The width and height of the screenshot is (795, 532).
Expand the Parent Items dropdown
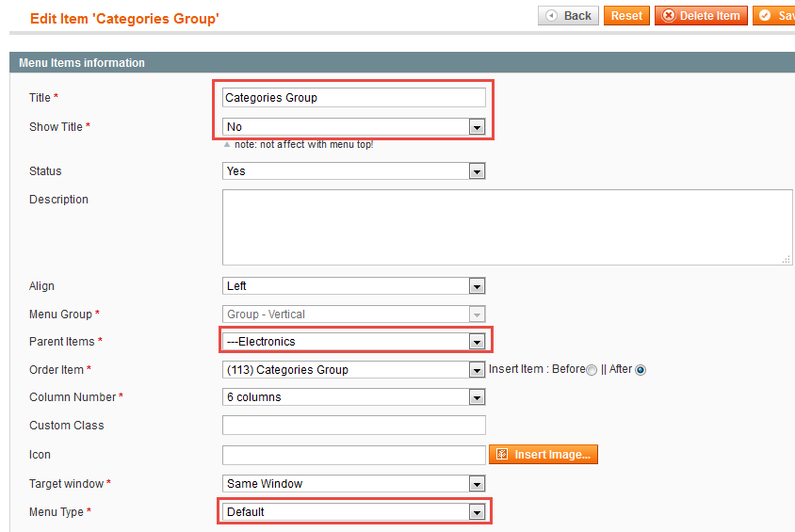click(x=354, y=342)
